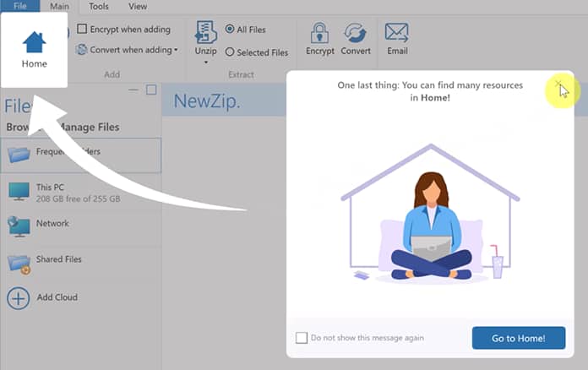Enable the Encrypt when adding checkbox
Screen dimensions: 588x370
82,29
